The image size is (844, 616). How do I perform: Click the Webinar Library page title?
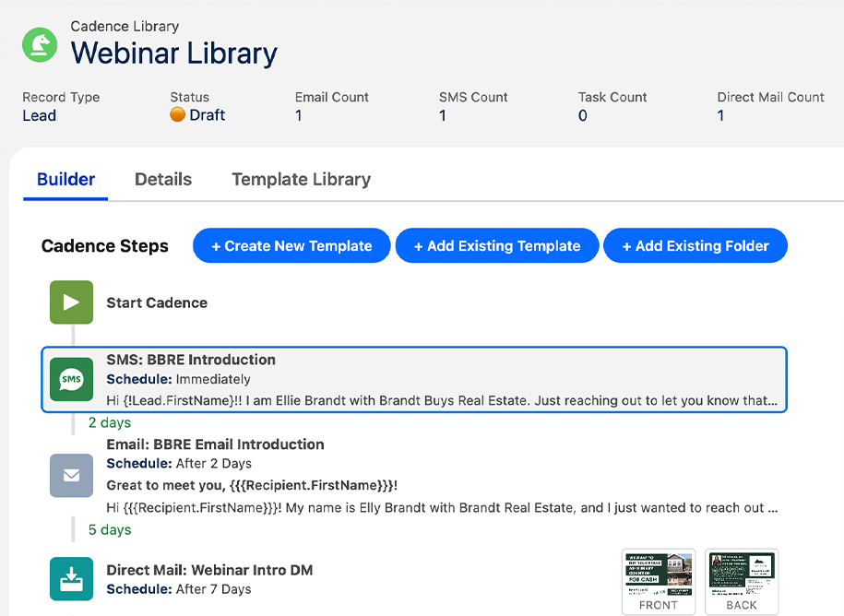(x=174, y=53)
